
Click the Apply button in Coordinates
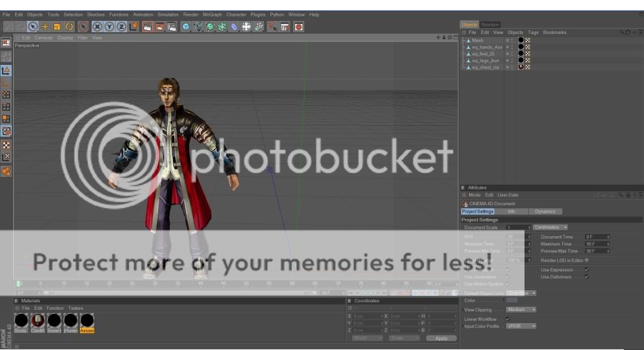click(441, 338)
